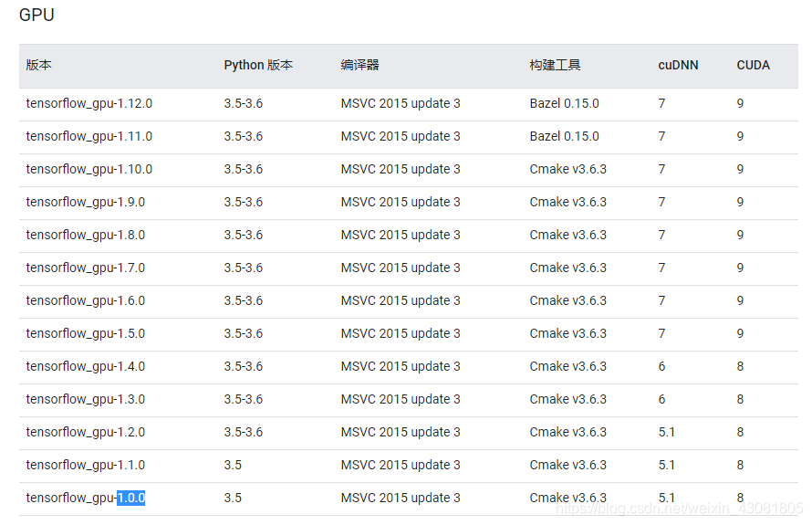Click MSVC 2015 update 3 in 1.1.0 row

click(x=401, y=465)
